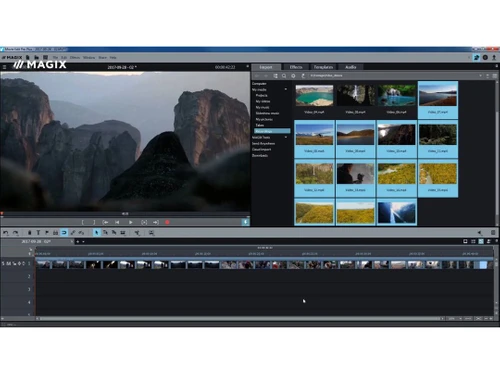Image resolution: width=500 pixels, height=375 pixels.
Task: Toggle the highlighted object snapping magnet icon
Action: tap(64, 233)
